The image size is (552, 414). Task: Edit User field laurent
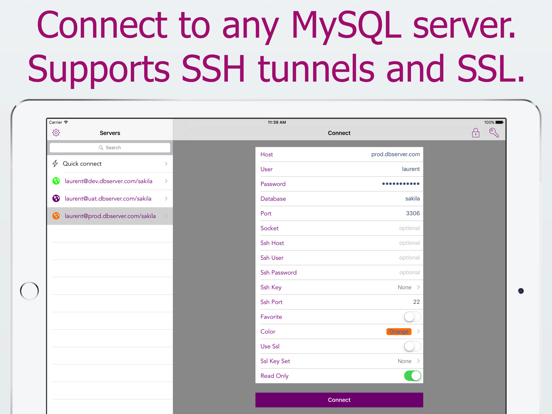pos(339,169)
